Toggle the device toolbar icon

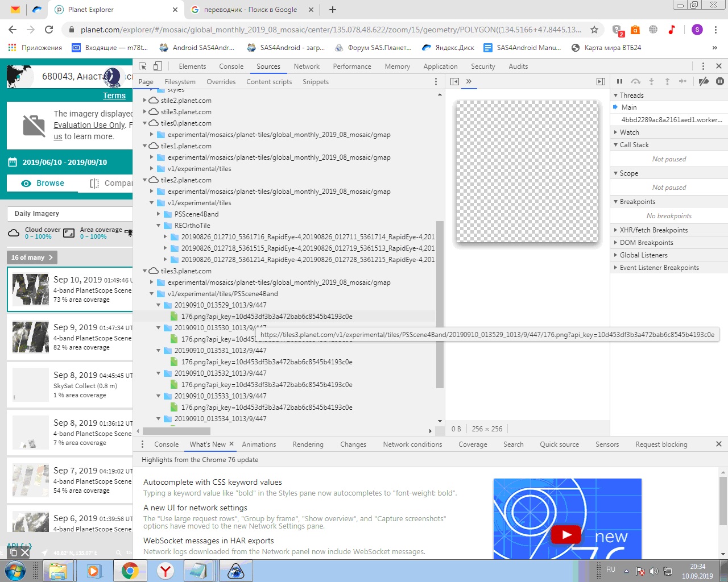tap(158, 66)
